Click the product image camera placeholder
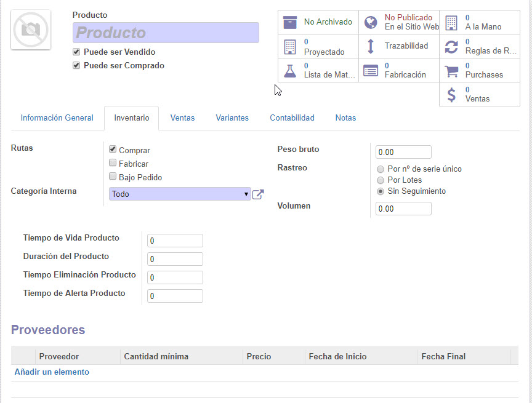Image resolution: width=532 pixels, height=403 pixels. pyautogui.click(x=30, y=30)
